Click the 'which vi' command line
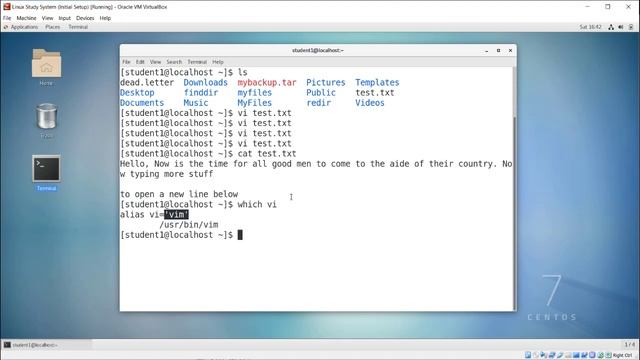Screen dimensions: 640x360 pyautogui.click(x=257, y=204)
